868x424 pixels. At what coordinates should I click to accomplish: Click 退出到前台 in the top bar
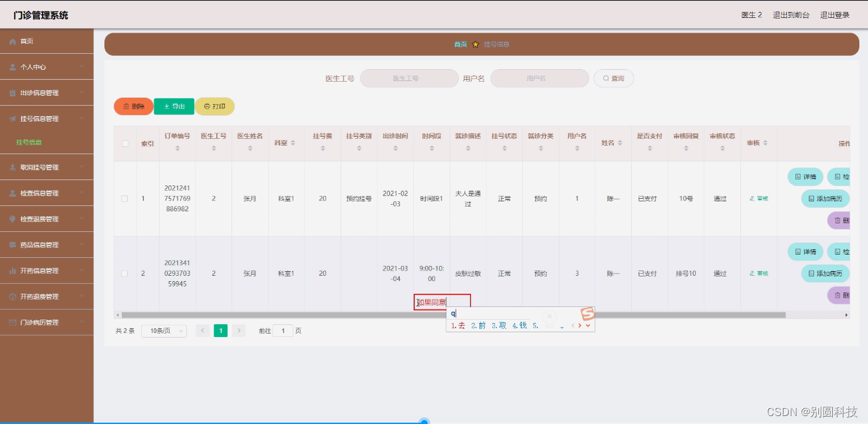click(792, 14)
